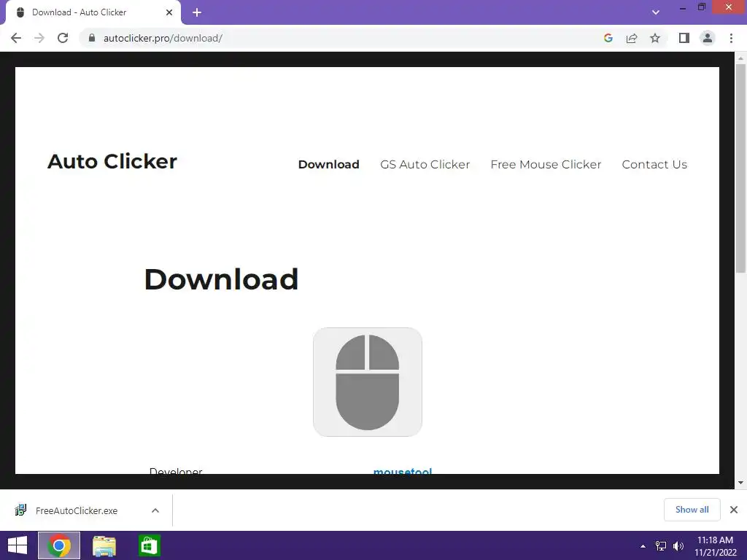Open the browser side panel

click(x=684, y=38)
